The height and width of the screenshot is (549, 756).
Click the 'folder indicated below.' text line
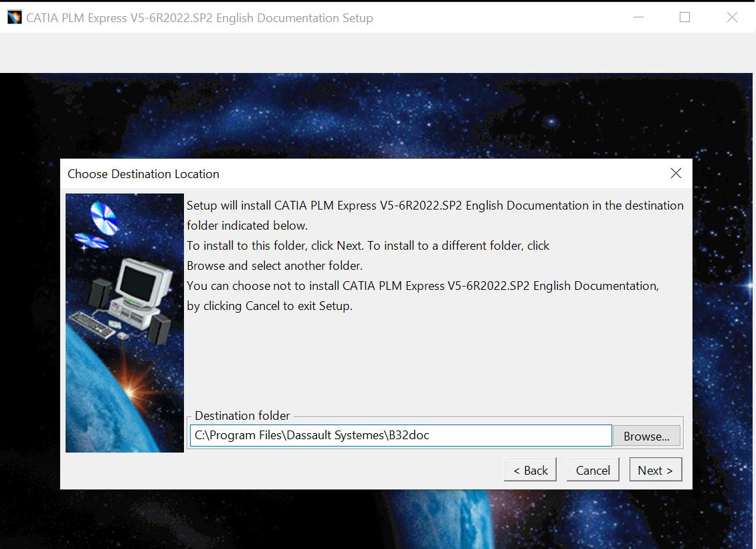[247, 226]
